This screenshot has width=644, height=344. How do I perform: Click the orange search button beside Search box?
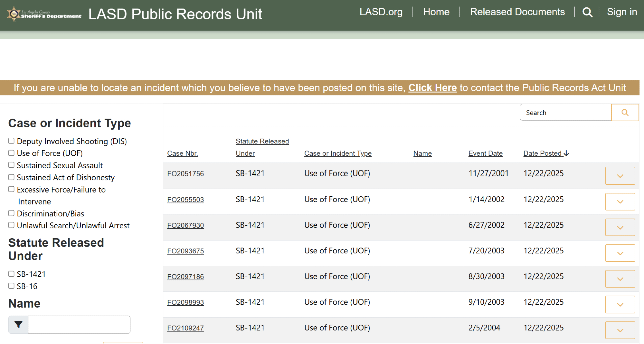pyautogui.click(x=625, y=113)
